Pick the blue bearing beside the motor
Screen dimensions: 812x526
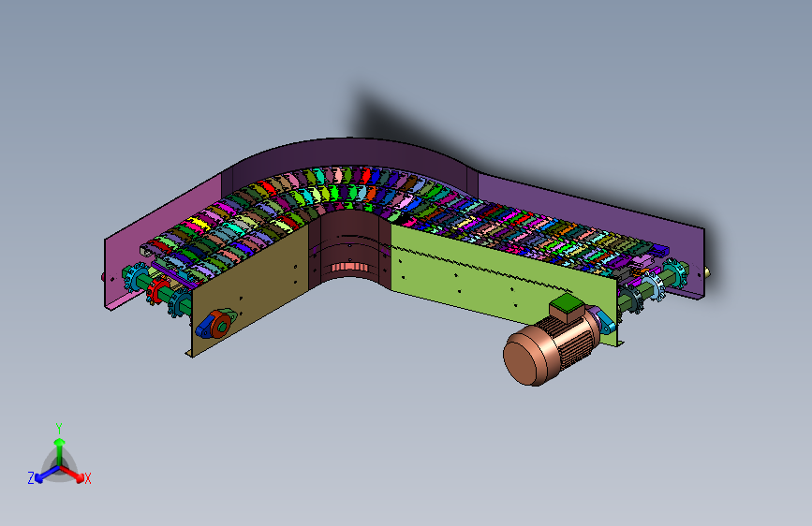pyautogui.click(x=606, y=321)
